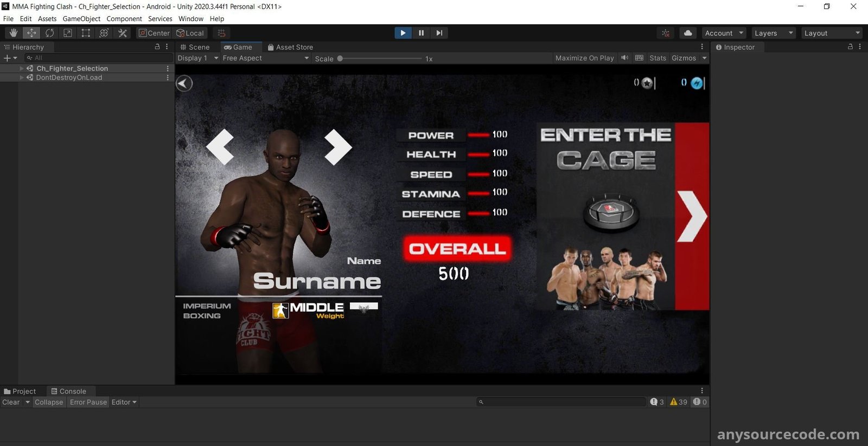Select the Rotate tool
The width and height of the screenshot is (868, 446).
coord(49,33)
